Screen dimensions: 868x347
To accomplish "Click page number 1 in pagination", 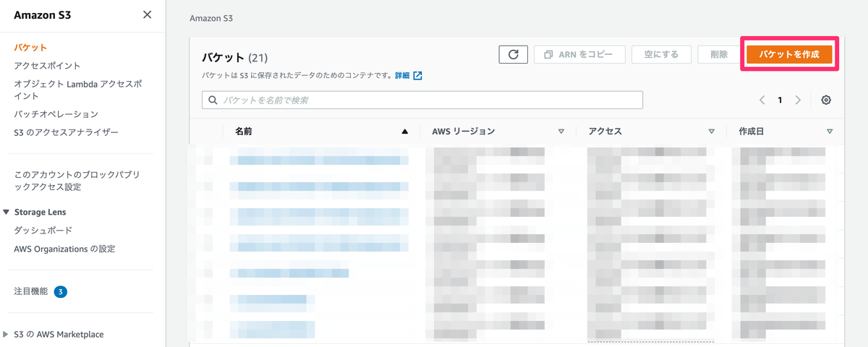I will click(780, 100).
